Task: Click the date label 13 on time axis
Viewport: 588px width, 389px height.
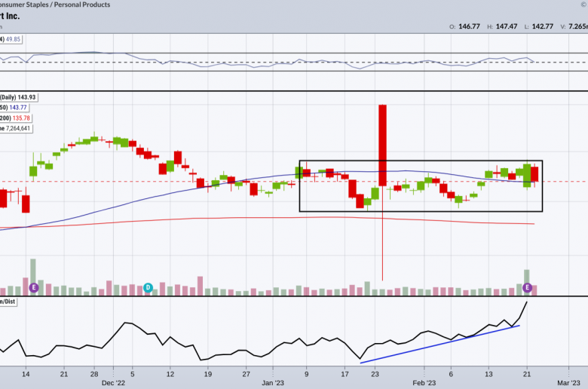Action: (x=488, y=374)
